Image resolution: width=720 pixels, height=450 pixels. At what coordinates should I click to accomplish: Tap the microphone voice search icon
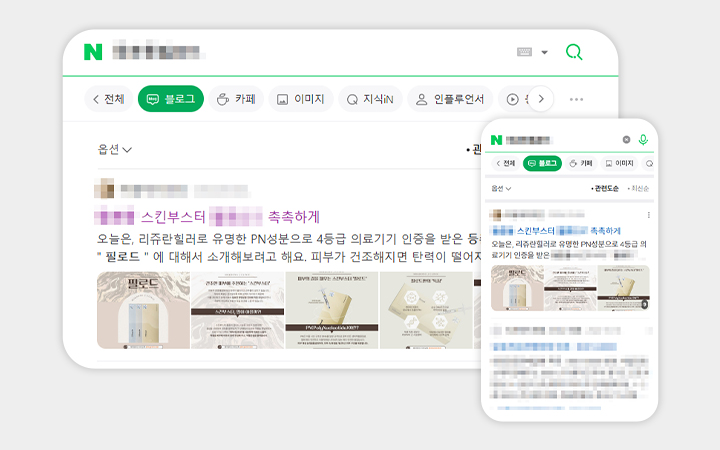[x=643, y=139]
